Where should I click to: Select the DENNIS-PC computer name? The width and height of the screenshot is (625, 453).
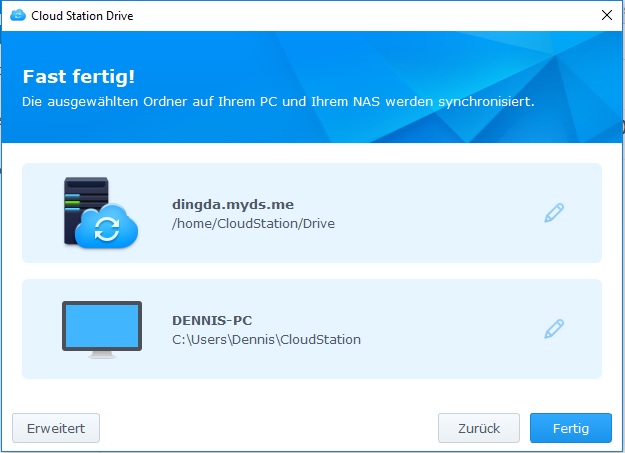pos(212,320)
